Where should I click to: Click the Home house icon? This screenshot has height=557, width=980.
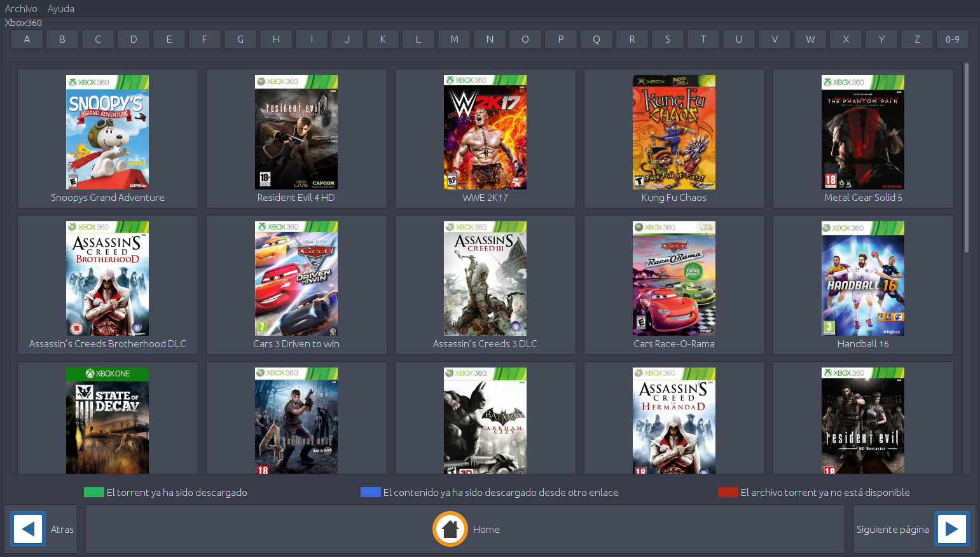pos(450,529)
